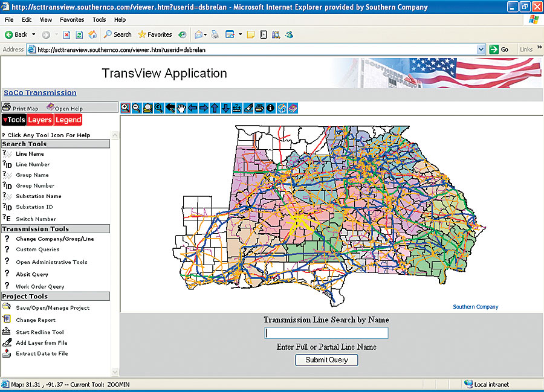Click the Messenger icon in browser toolbar
544x392 pixels.
[289, 34]
